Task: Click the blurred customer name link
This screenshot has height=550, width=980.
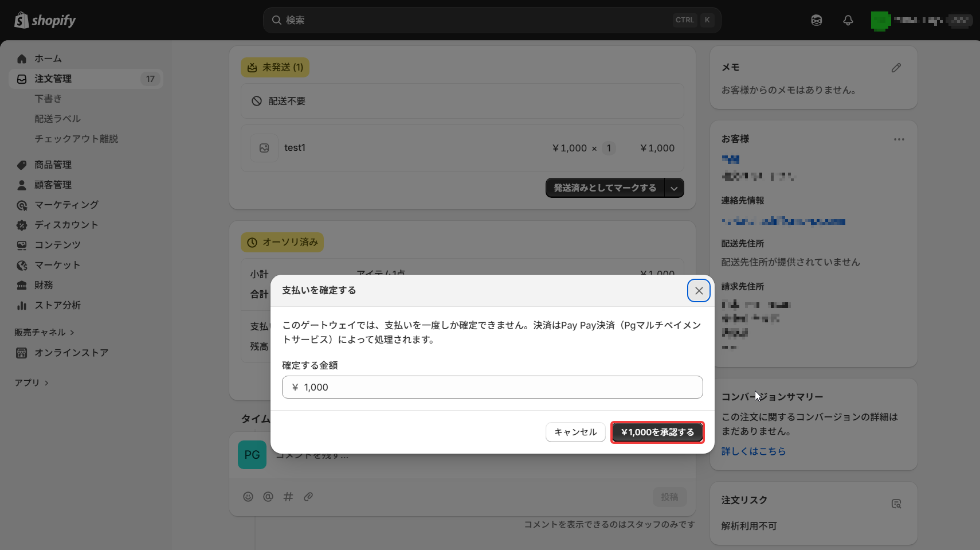Action: pos(731,159)
